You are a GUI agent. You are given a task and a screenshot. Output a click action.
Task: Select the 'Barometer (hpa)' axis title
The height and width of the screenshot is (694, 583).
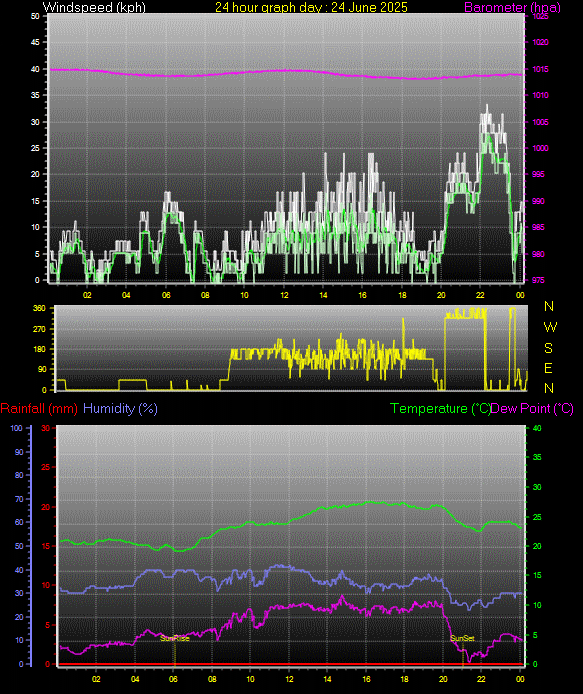tap(512, 7)
